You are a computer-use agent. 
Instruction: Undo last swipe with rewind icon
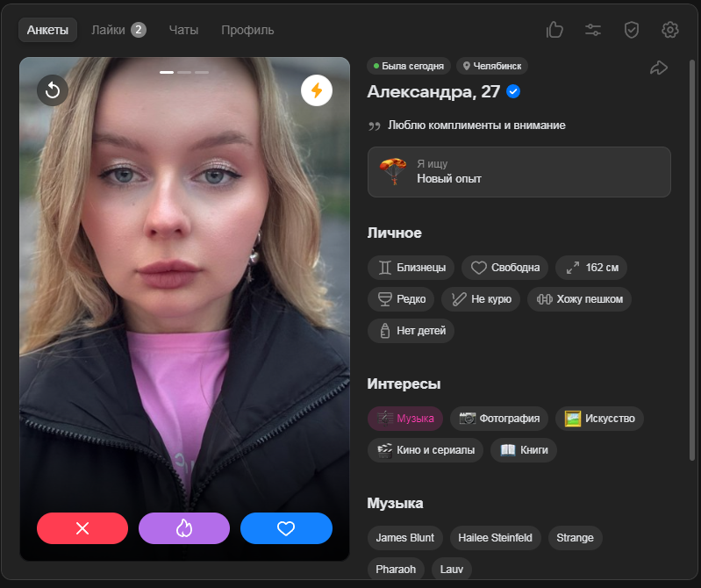point(53,90)
